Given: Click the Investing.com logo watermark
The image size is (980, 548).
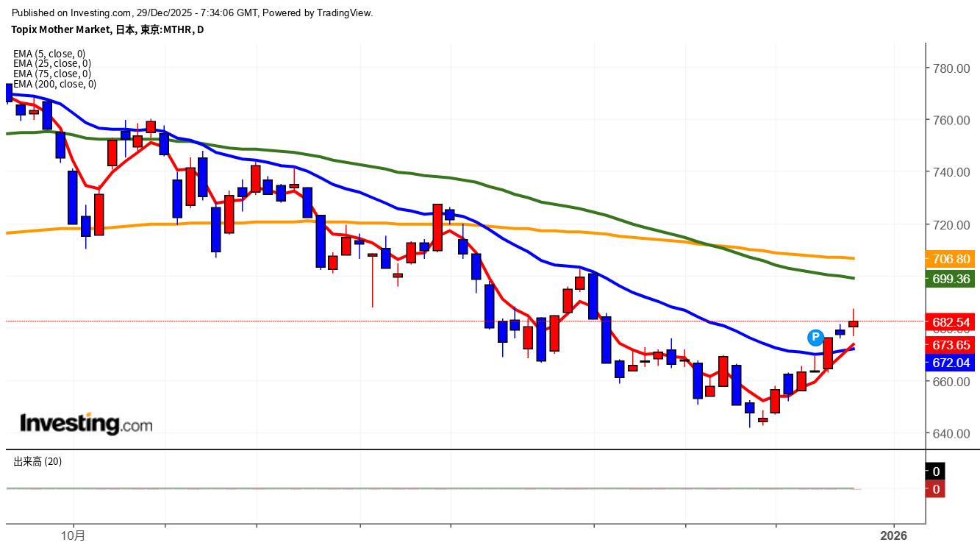Looking at the screenshot, I should [86, 424].
